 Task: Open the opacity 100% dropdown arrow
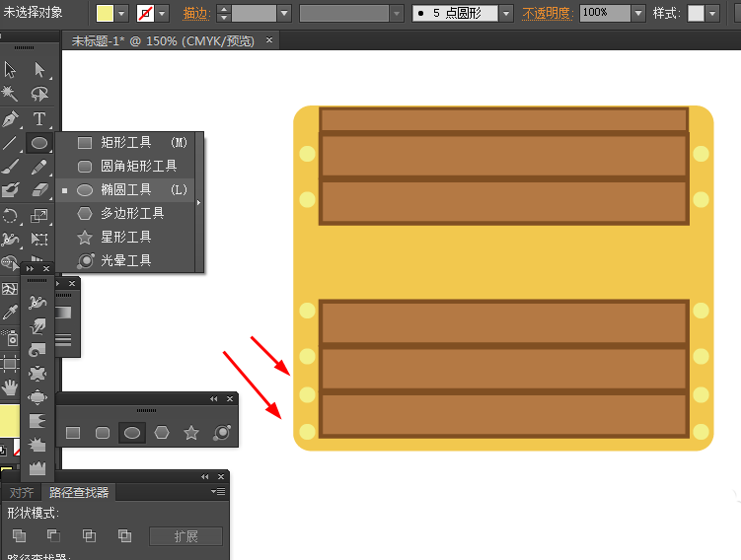638,14
